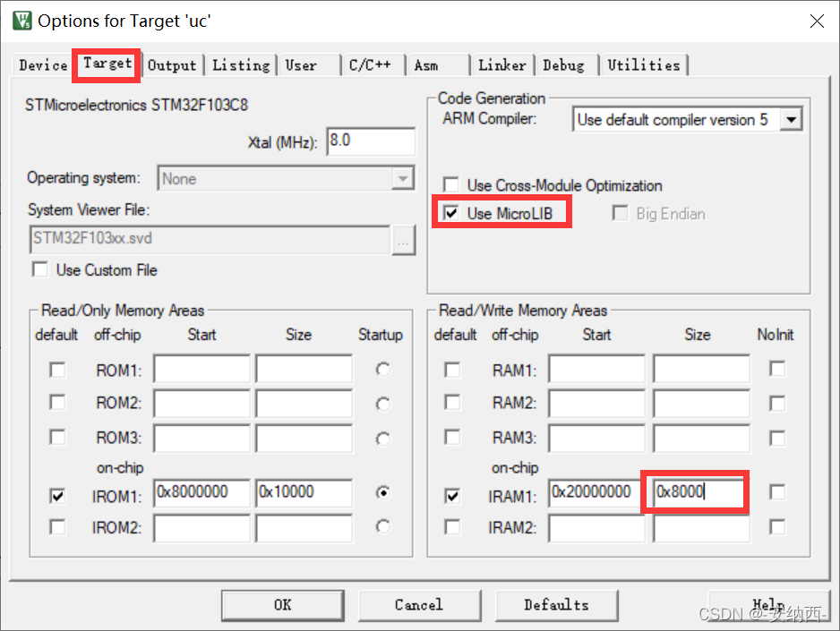Click the ROM1 Start field
The width and height of the screenshot is (840, 631).
201,368
